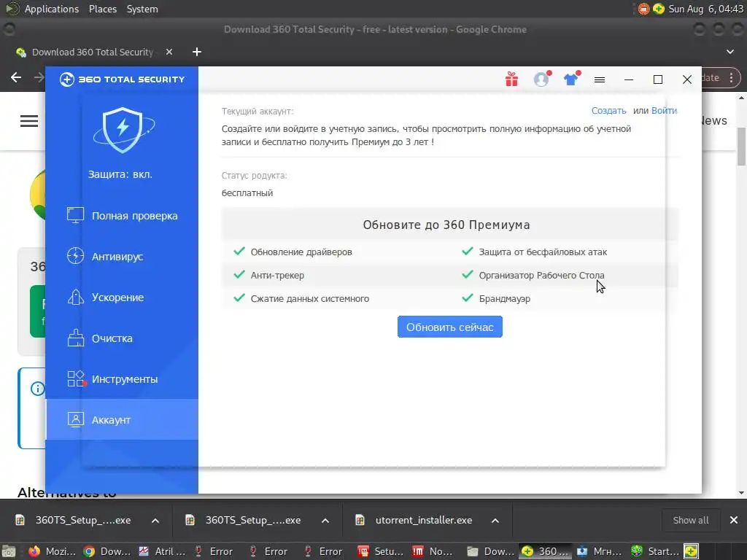Click the gift box icon in 360 title bar

tap(511, 79)
